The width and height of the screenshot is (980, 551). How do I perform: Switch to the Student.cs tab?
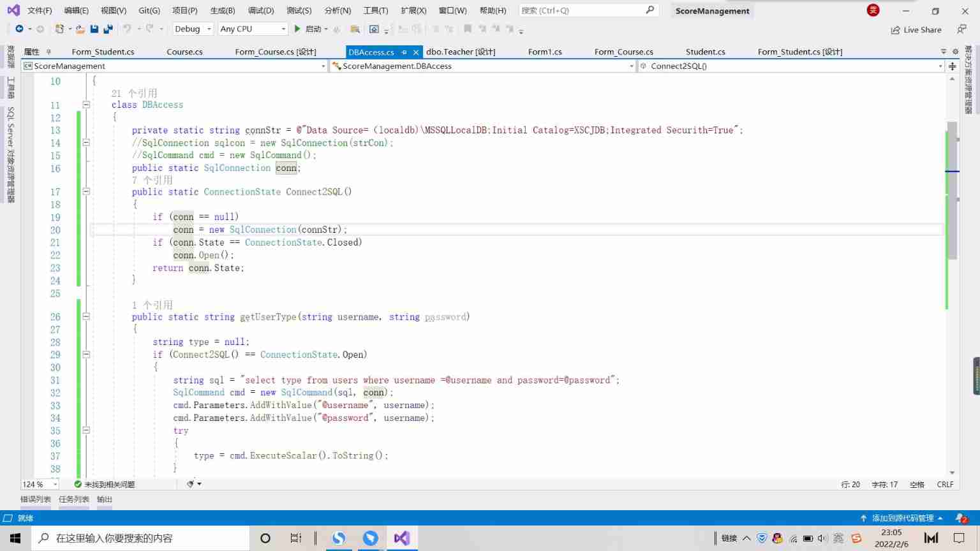(x=705, y=52)
